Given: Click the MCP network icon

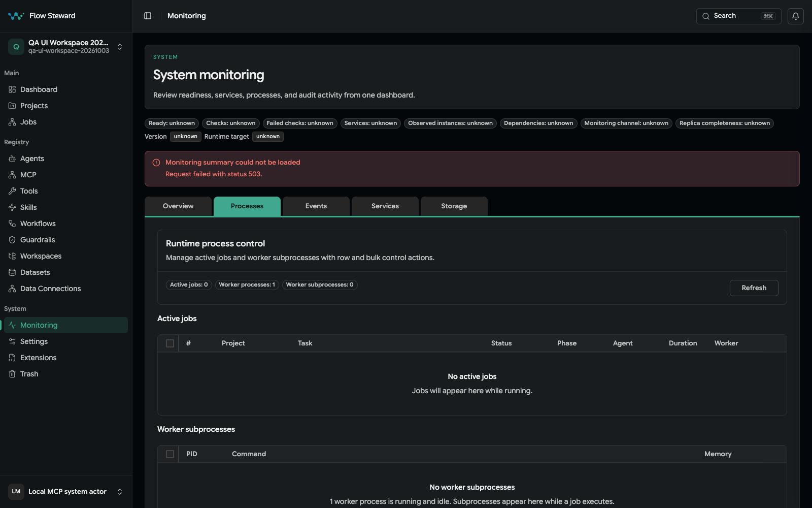Looking at the screenshot, I should pos(12,175).
